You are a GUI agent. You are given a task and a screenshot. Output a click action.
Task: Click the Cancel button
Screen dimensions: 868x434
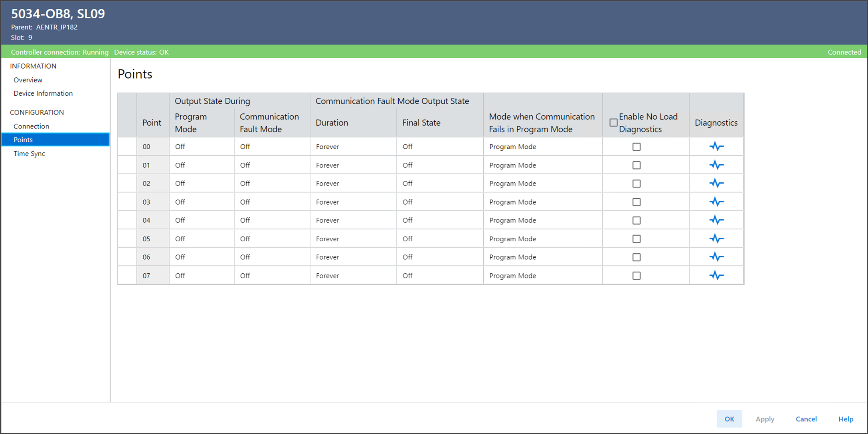click(x=806, y=419)
